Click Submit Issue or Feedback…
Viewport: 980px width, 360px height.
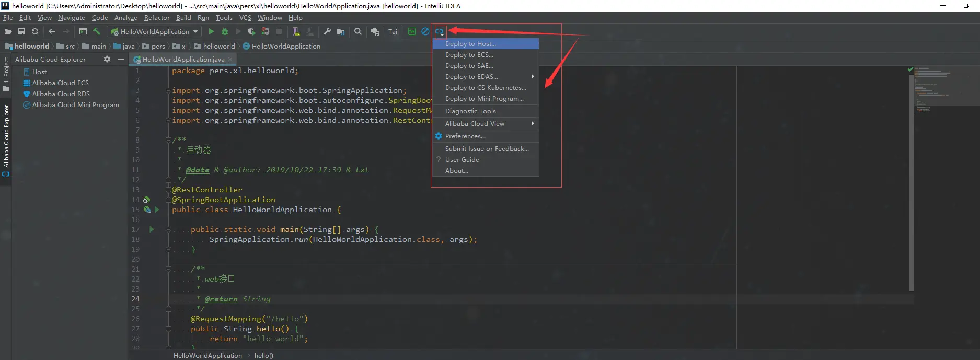click(486, 149)
